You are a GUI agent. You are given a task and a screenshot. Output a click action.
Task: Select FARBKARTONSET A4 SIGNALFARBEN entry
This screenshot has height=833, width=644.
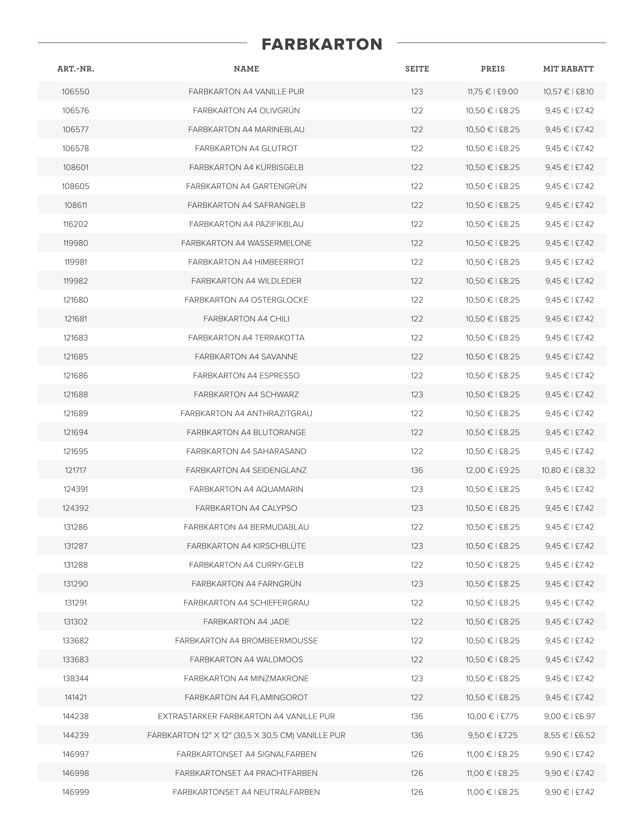coord(246,754)
